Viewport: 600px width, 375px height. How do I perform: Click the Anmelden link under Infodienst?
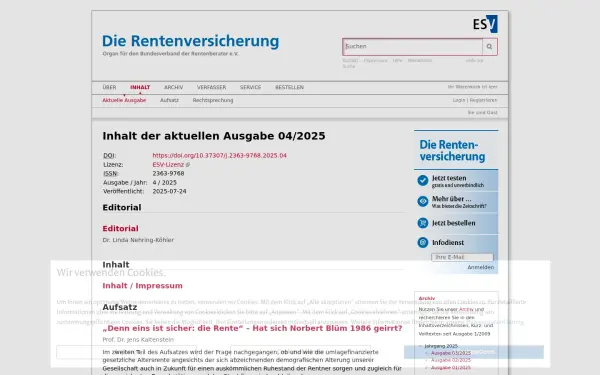(x=481, y=267)
